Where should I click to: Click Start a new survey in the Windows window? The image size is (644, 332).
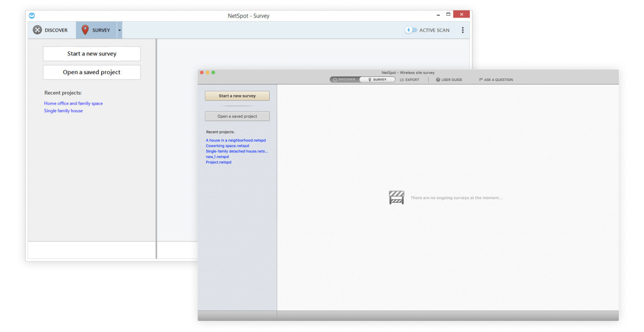(x=92, y=54)
